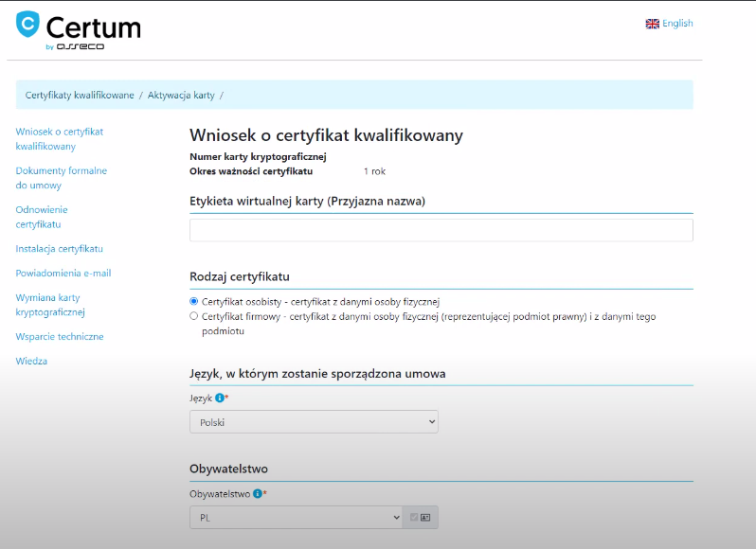Click the UK flag icon

pos(653,24)
